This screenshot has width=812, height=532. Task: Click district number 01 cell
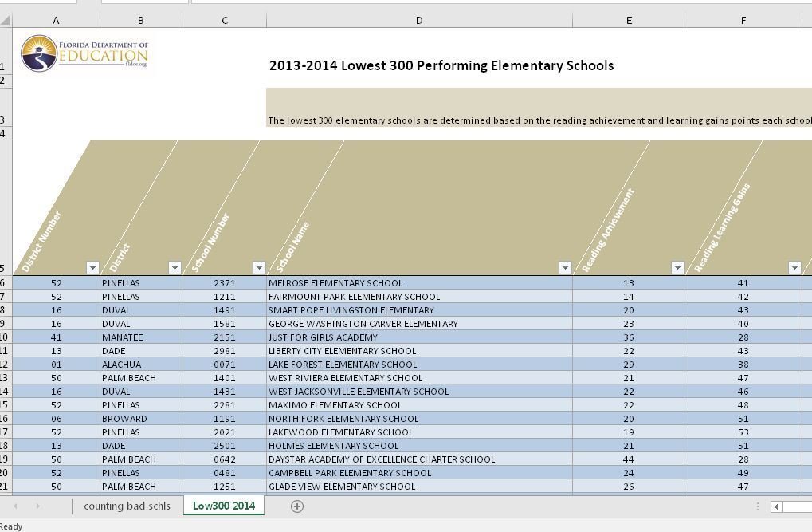(x=56, y=364)
